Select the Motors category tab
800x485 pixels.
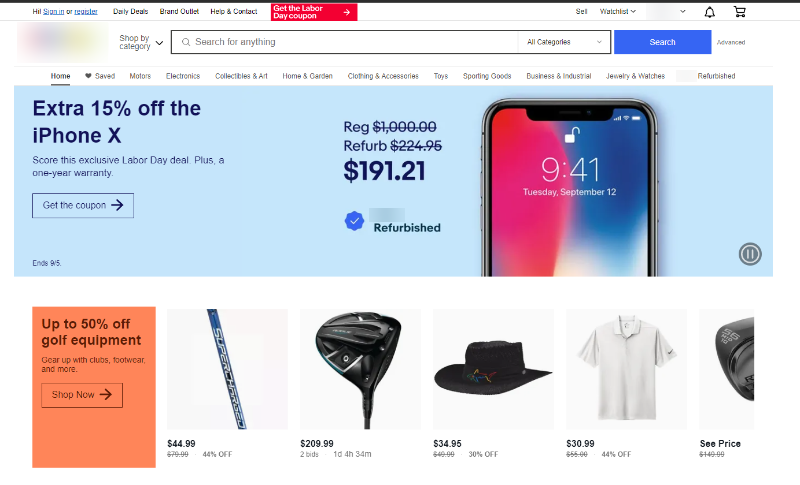[140, 76]
